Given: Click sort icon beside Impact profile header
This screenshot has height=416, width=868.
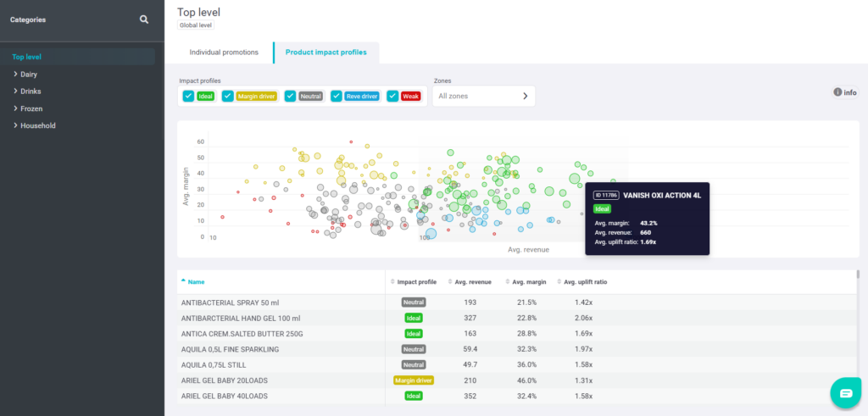Looking at the screenshot, I should point(392,281).
